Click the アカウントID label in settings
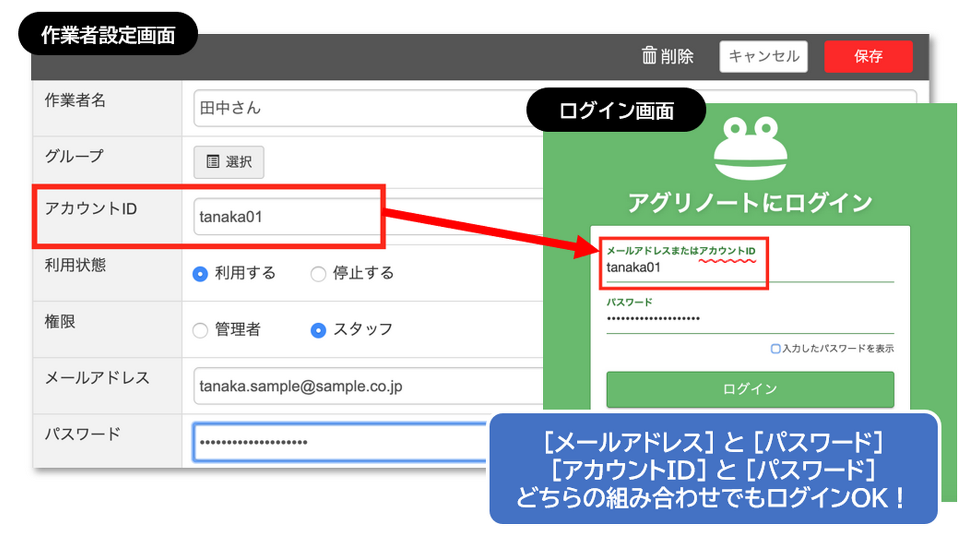 [x=91, y=209]
